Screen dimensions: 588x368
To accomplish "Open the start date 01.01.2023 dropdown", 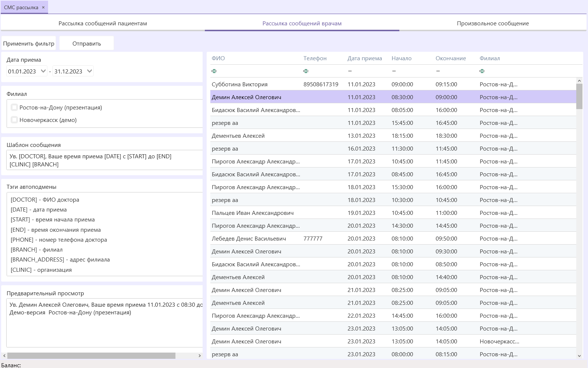I will (x=43, y=71).
